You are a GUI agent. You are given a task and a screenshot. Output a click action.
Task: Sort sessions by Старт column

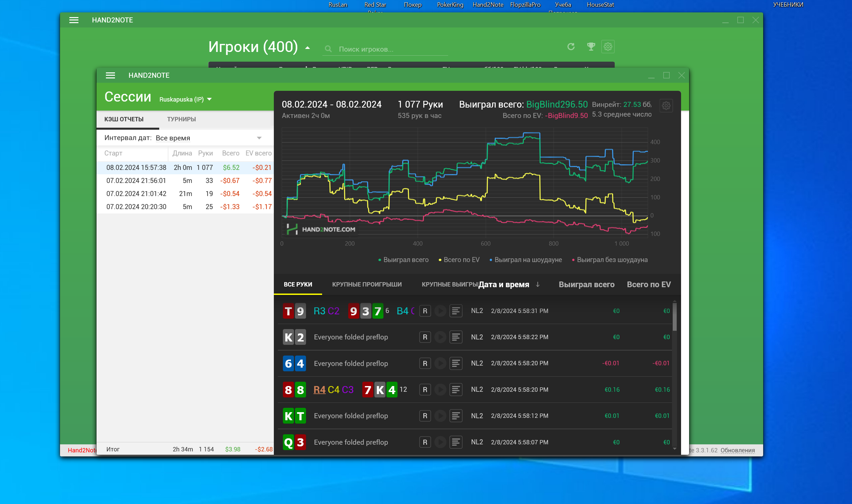coord(113,153)
